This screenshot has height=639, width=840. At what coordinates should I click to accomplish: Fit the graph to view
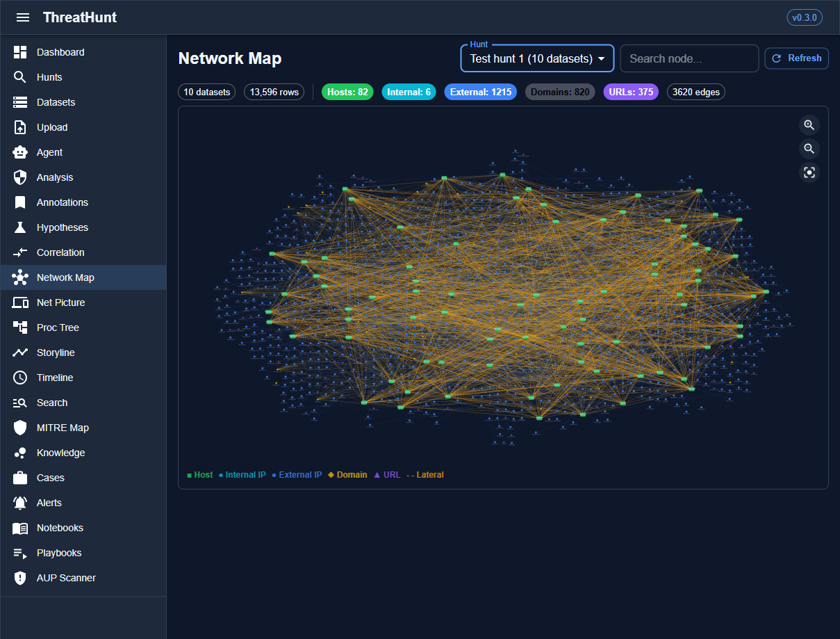(809, 172)
